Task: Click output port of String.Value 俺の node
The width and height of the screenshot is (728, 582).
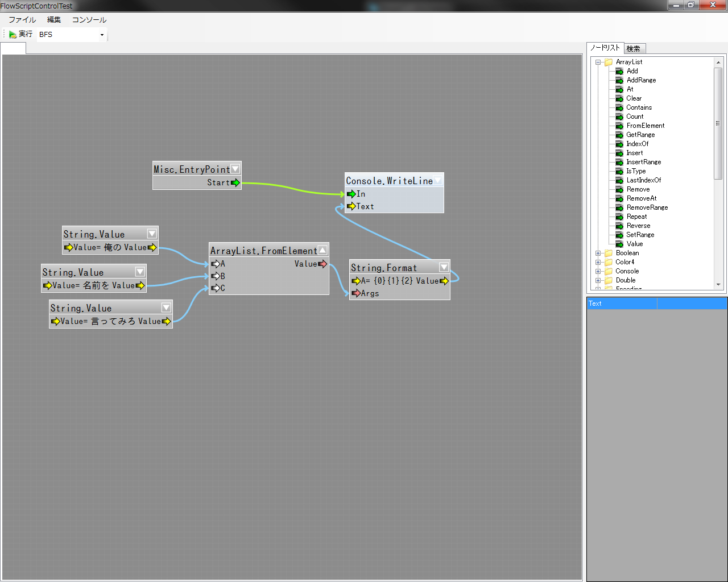Action: pos(152,247)
